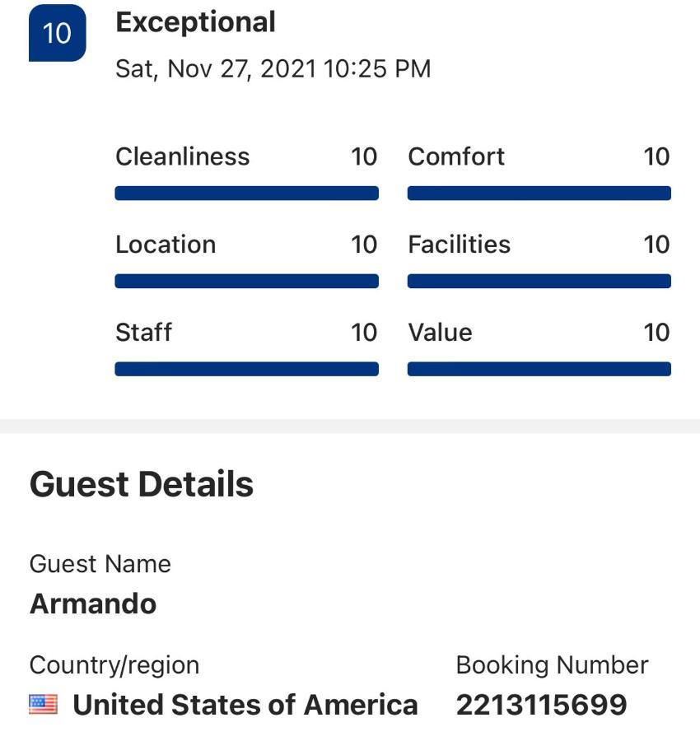Select the Exceptional review heading
This screenshot has width=700, height=741.
tap(196, 23)
